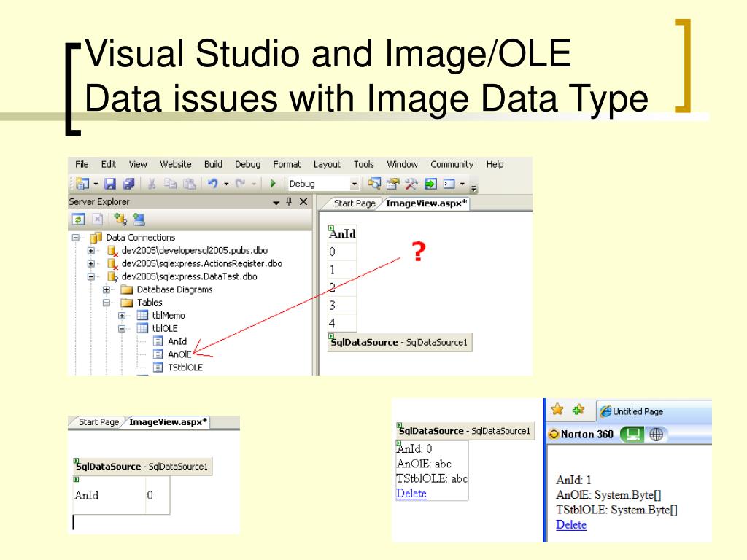Open the Layout menu
This screenshot has width=747, height=560.
pyautogui.click(x=327, y=164)
